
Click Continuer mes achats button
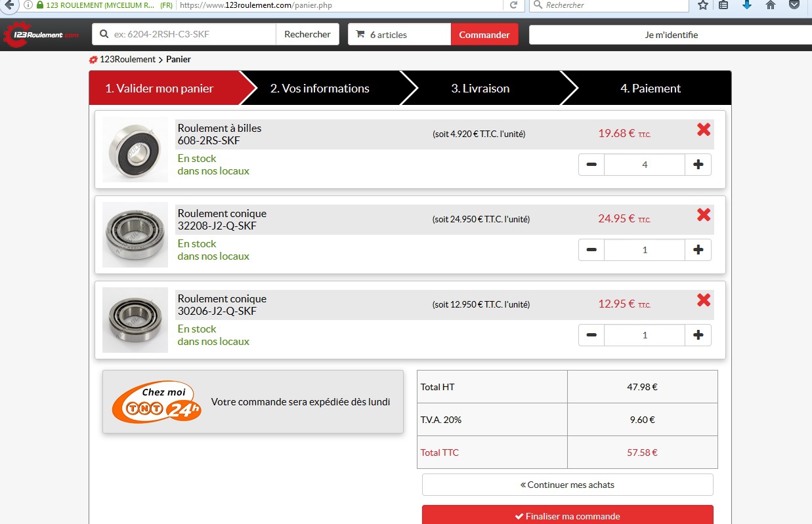568,485
